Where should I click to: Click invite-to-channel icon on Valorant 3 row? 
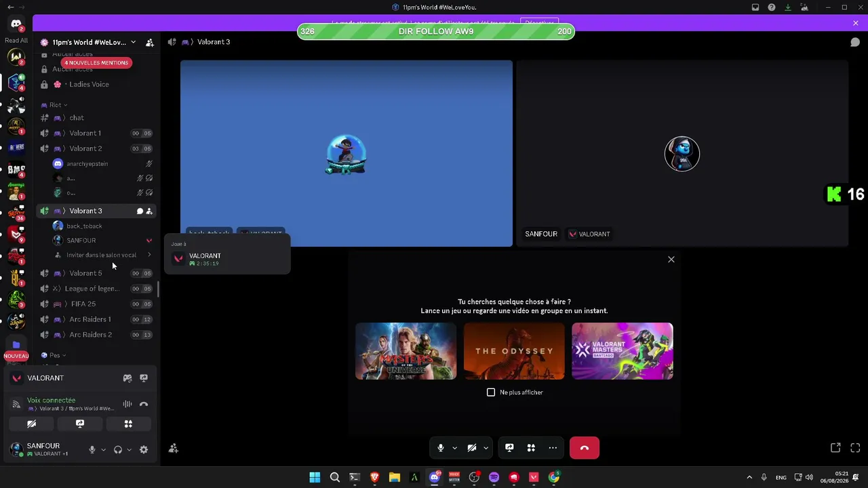coord(149,211)
